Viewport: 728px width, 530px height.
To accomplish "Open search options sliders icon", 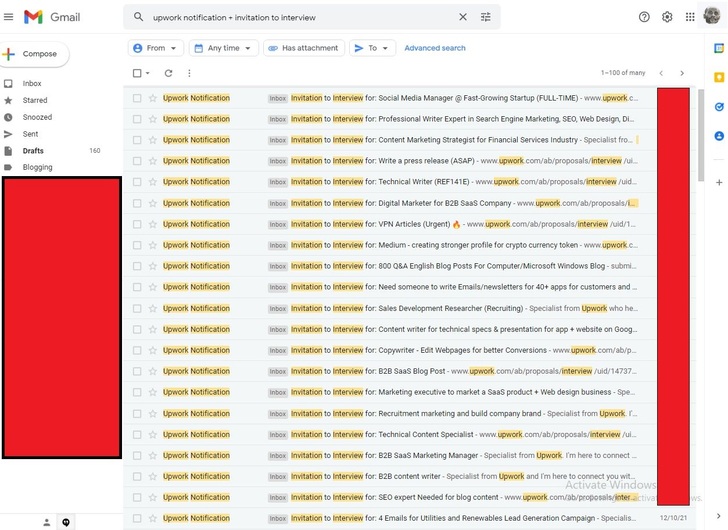I will [486, 17].
